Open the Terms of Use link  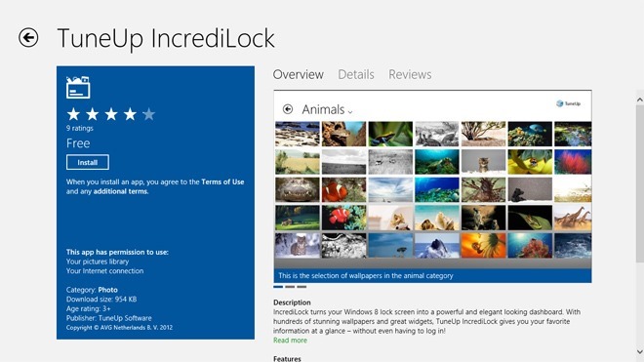pos(222,182)
